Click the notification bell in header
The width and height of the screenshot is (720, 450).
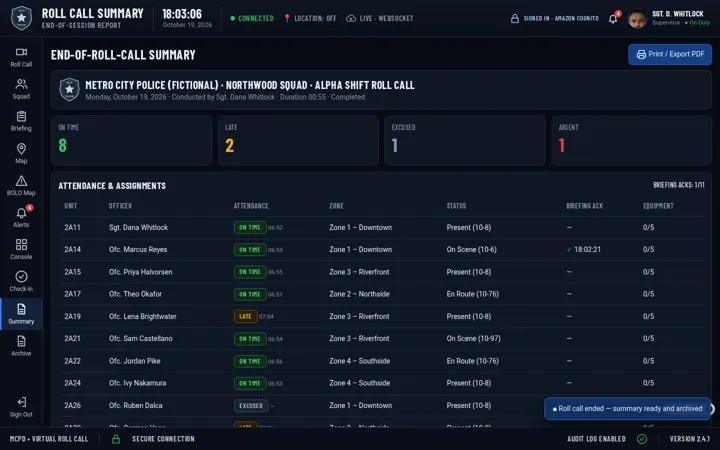click(613, 19)
